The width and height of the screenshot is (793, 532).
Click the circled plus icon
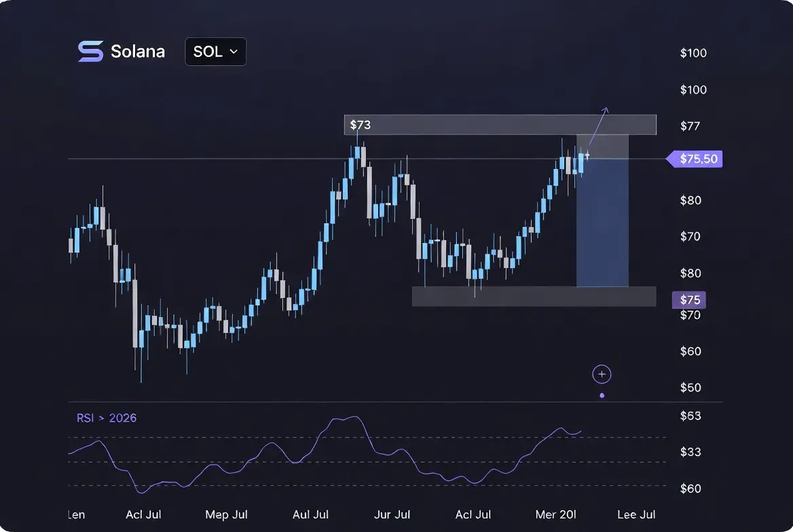tap(602, 374)
